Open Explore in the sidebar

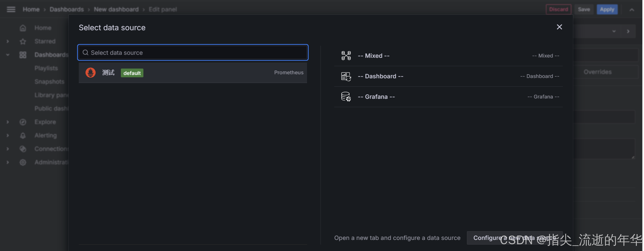45,122
